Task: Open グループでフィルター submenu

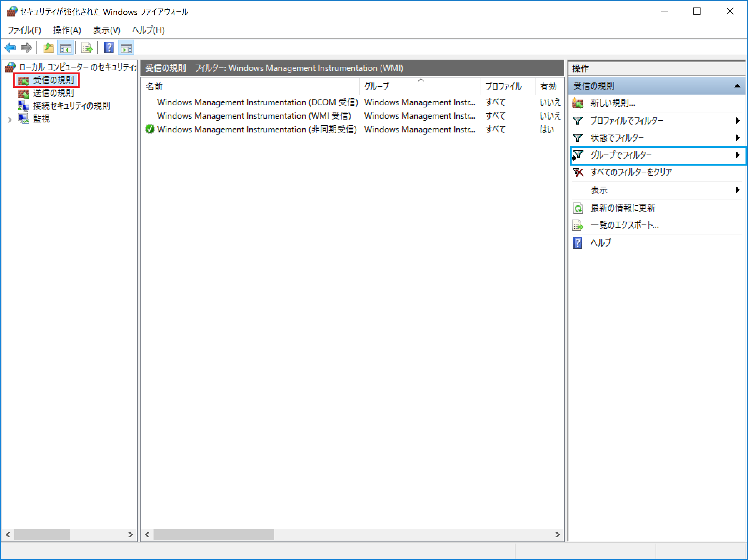Action: click(x=658, y=155)
